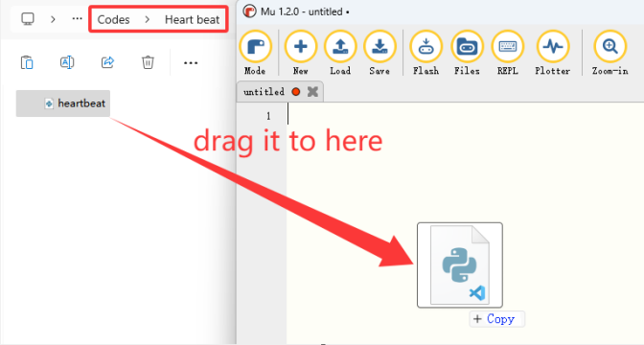Click the Codes breadcrumb in address bar
This screenshot has width=644, height=345.
(113, 19)
